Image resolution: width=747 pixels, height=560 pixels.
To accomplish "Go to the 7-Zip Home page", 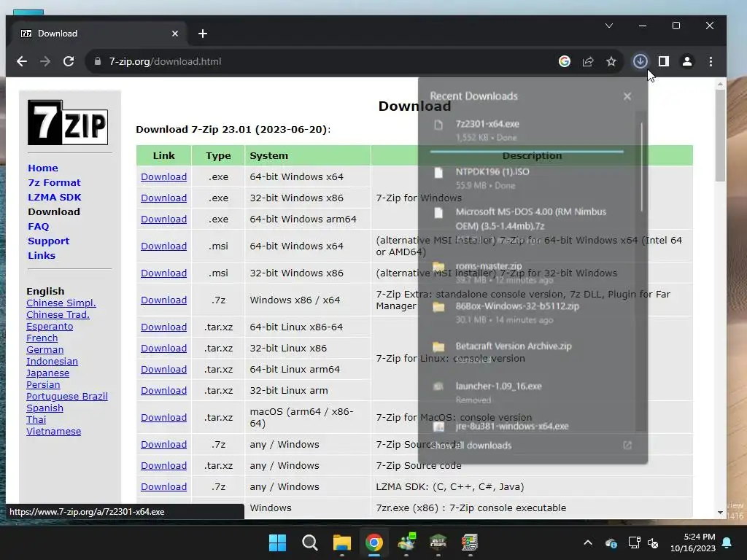I will pos(43,168).
